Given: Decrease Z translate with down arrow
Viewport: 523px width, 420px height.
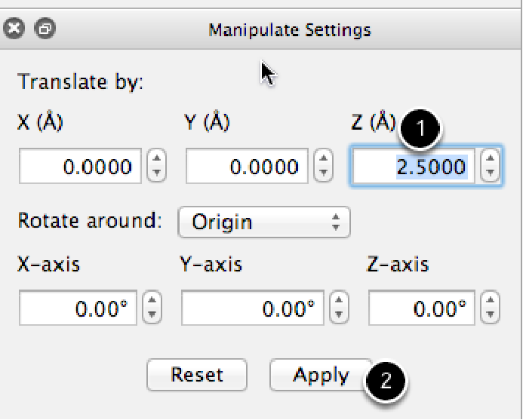Looking at the screenshot, I should coord(491,173).
